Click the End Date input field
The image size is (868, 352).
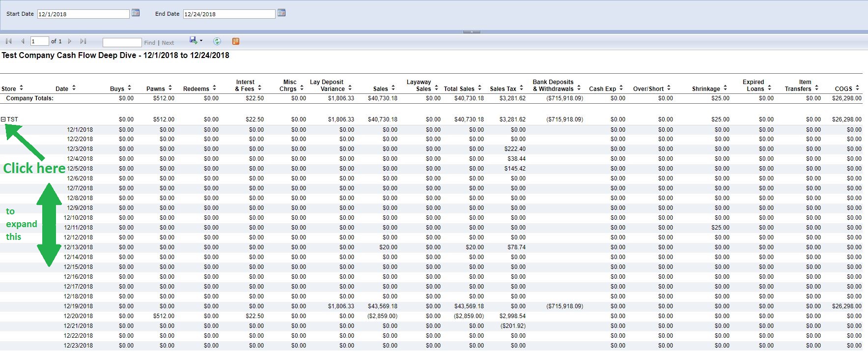point(229,14)
